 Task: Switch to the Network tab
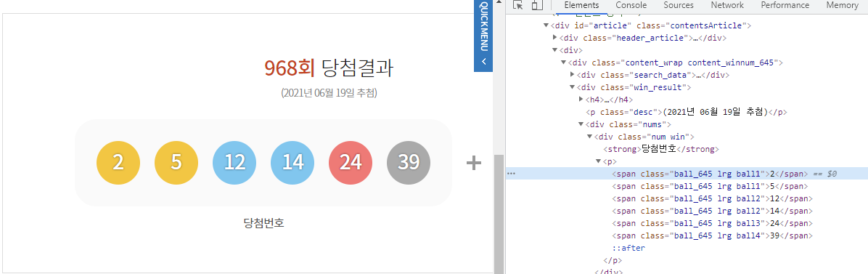pyautogui.click(x=726, y=5)
